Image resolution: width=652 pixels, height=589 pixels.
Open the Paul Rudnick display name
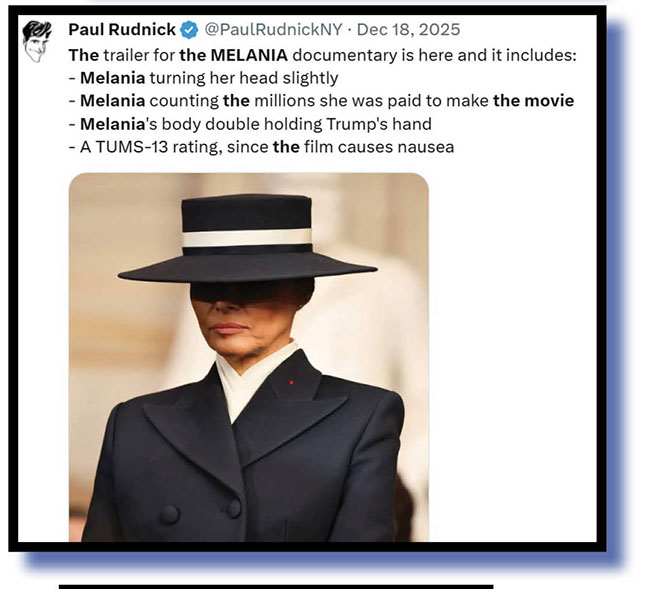[122, 30]
